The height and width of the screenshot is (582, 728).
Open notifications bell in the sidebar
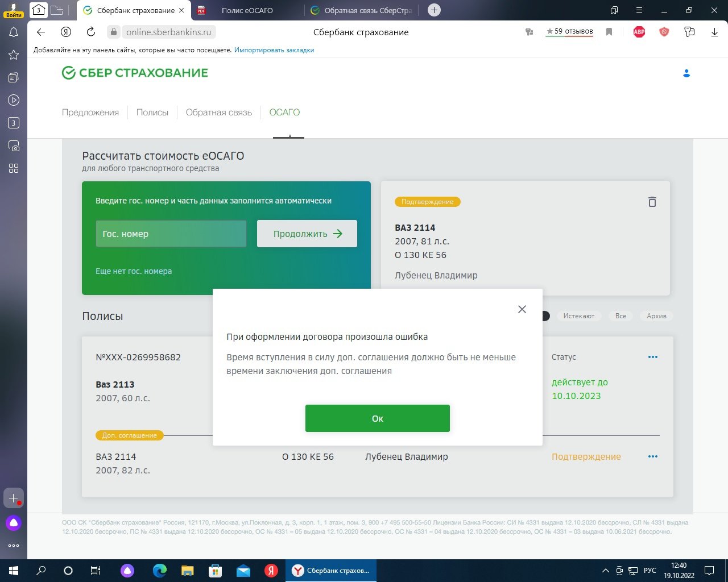14,32
